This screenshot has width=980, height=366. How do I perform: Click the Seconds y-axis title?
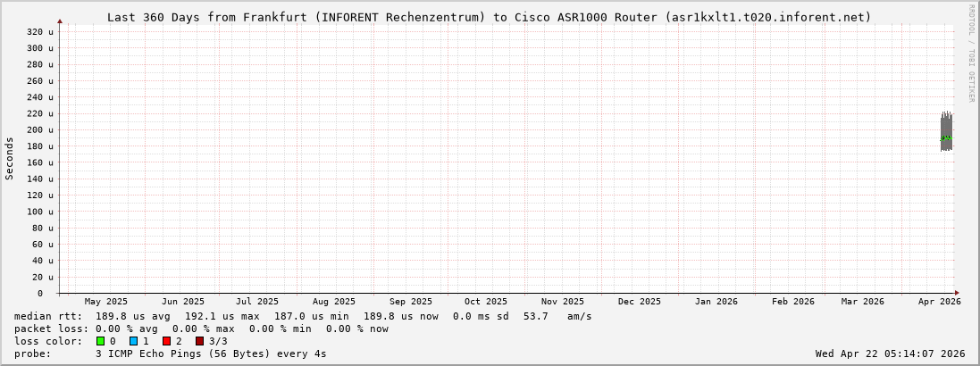click(x=10, y=158)
